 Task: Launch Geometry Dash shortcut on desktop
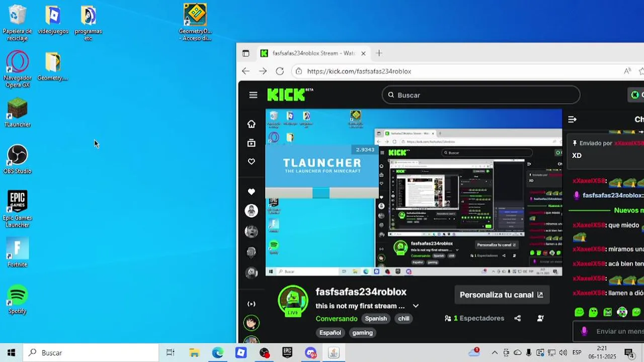195,23
